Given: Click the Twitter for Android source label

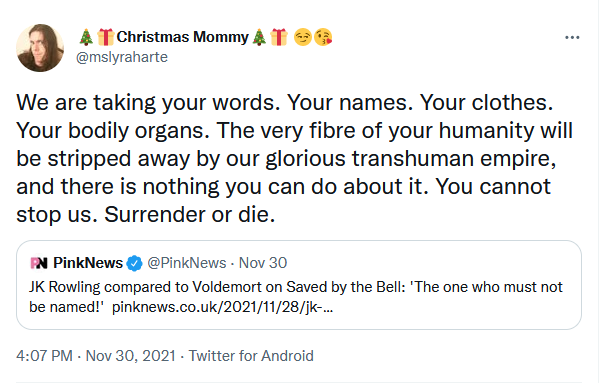Looking at the screenshot, I should click(251, 356).
